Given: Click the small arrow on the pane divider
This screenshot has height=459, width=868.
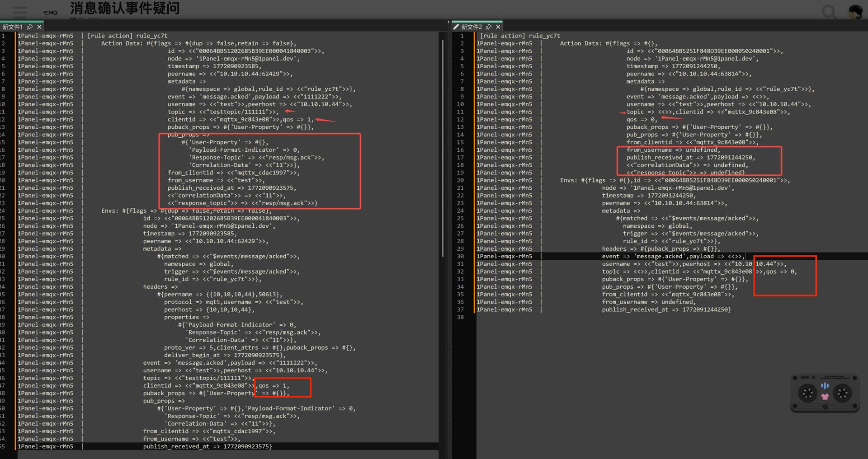Looking at the screenshot, I should click(x=448, y=22).
